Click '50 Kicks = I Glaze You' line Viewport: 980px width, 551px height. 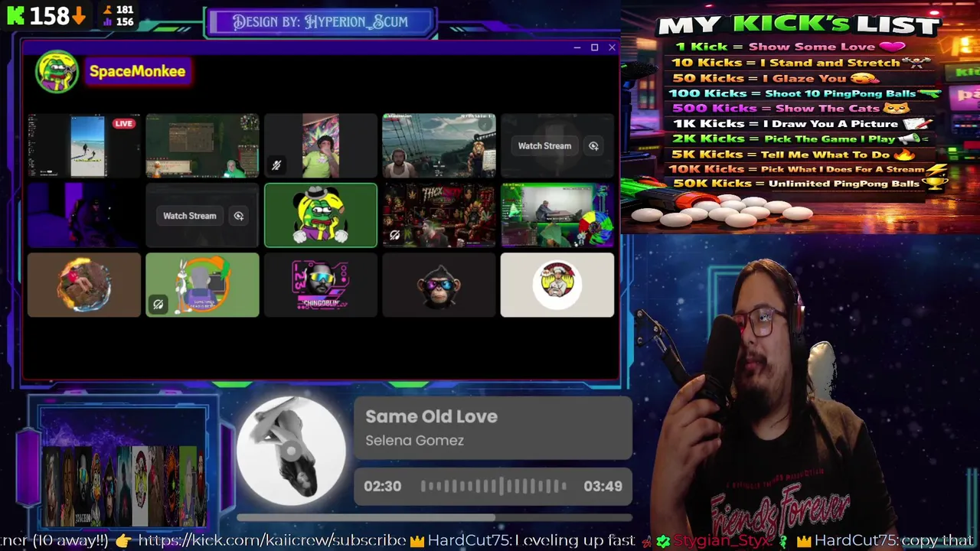(776, 78)
